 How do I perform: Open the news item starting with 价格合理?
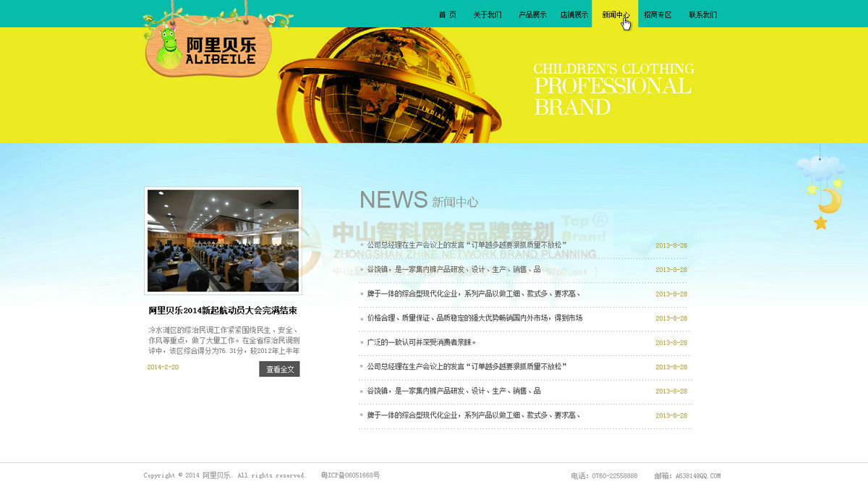point(475,318)
